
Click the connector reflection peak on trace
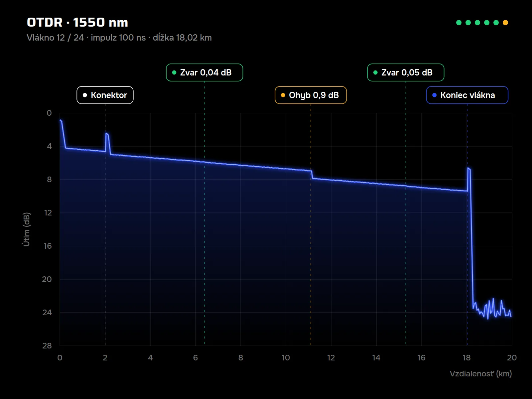(107, 134)
